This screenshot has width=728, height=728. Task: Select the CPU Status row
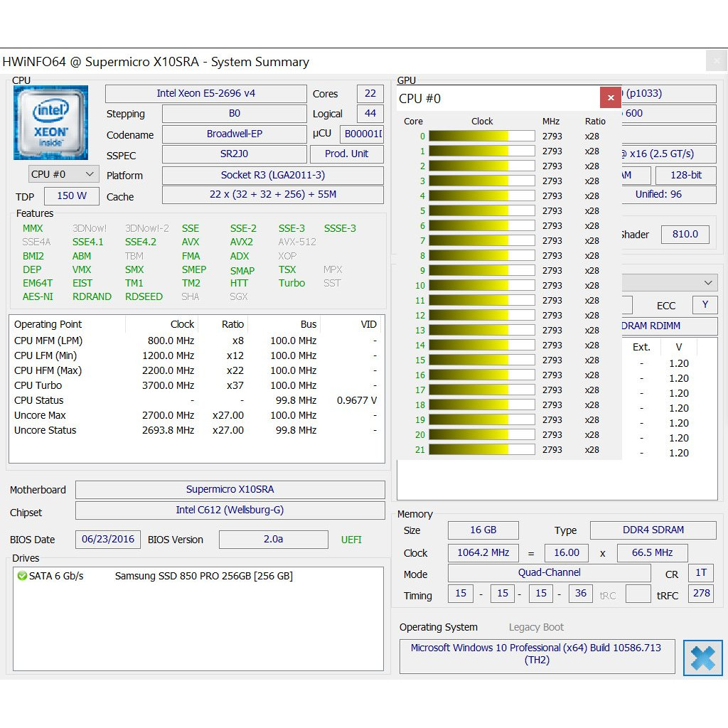pos(196,400)
